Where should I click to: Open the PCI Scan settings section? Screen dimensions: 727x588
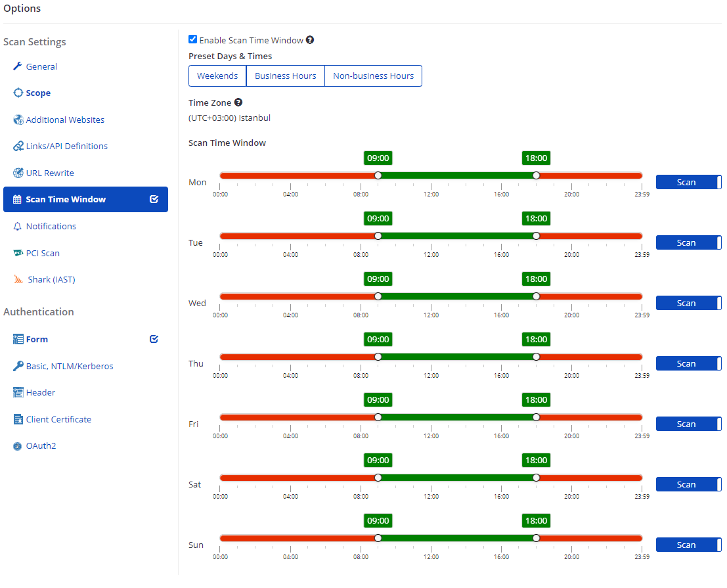click(x=43, y=253)
